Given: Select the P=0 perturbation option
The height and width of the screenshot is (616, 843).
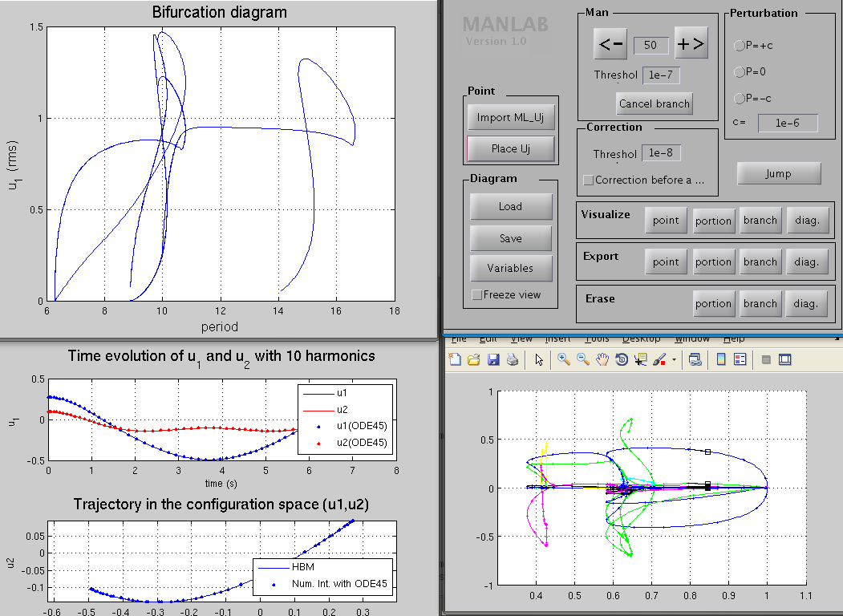Looking at the screenshot, I should pyautogui.click(x=740, y=72).
